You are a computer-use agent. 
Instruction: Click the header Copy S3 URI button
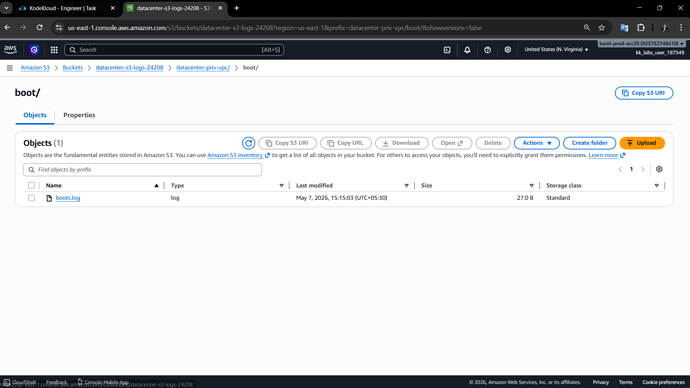click(x=644, y=93)
